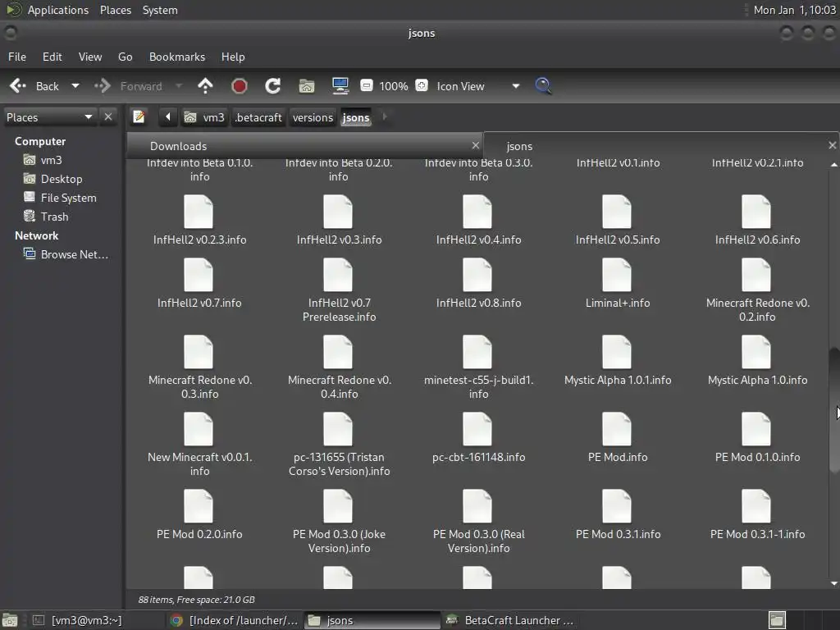The height and width of the screenshot is (630, 840).
Task: Open the File menu
Action: (17, 57)
